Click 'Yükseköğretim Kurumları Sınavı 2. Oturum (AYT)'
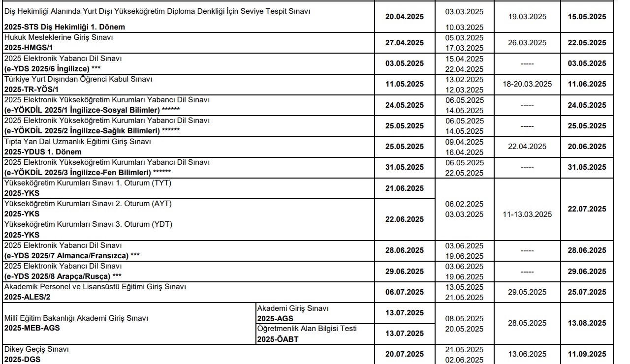 88,203
